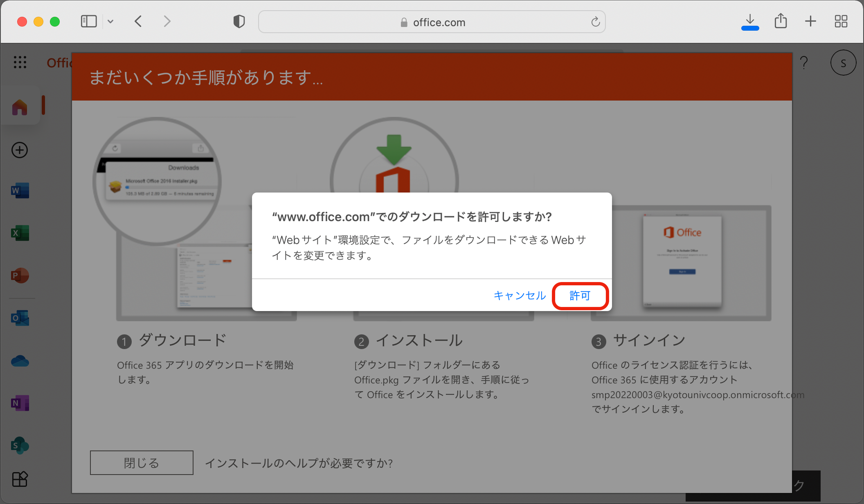Show the Safari downloads list
This screenshot has height=504, width=864.
coord(750,20)
